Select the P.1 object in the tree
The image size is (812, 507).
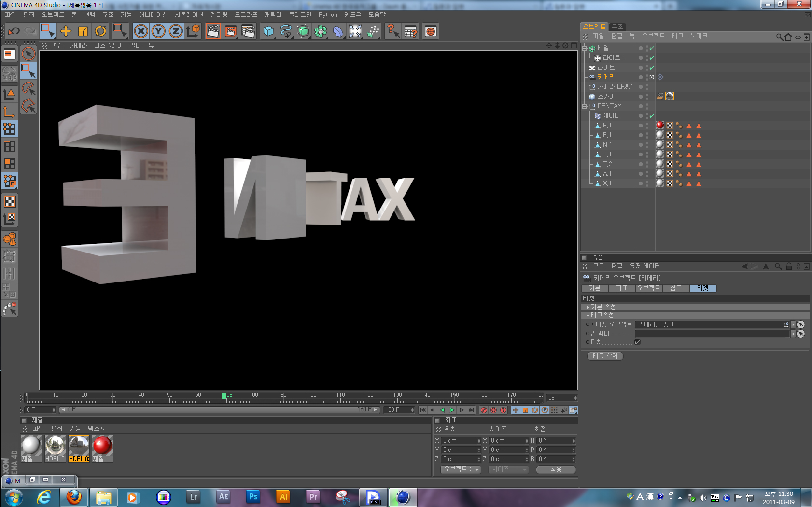click(x=607, y=126)
